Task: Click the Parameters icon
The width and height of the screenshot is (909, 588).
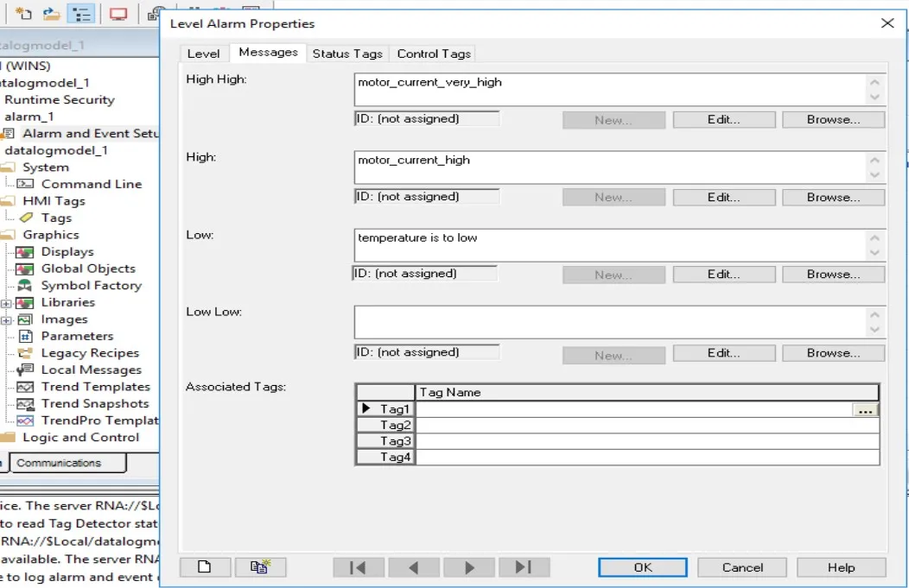Action: click(26, 336)
